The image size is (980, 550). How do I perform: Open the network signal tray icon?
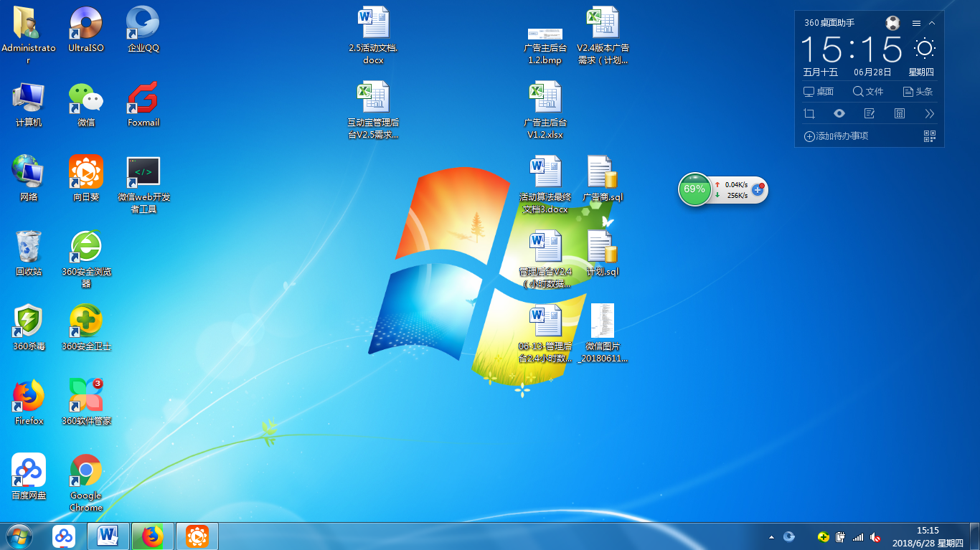[858, 536]
